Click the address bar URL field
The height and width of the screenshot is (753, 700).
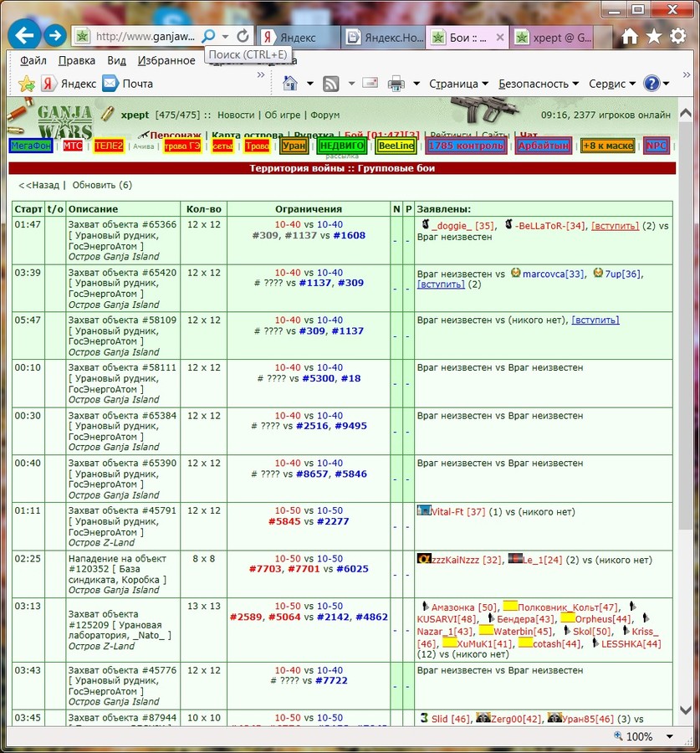145,36
